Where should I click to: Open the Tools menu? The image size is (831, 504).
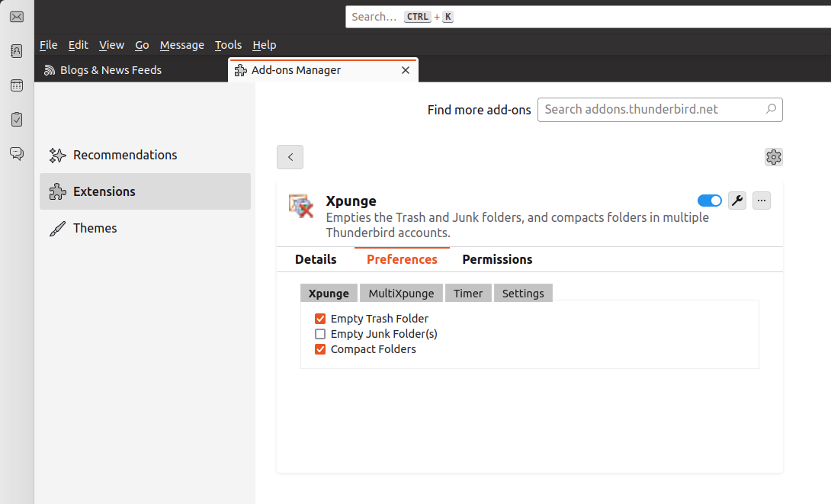228,45
